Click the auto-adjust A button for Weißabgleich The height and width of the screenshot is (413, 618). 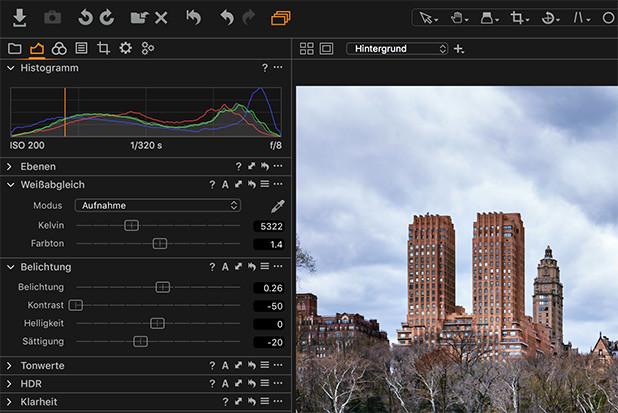click(225, 185)
